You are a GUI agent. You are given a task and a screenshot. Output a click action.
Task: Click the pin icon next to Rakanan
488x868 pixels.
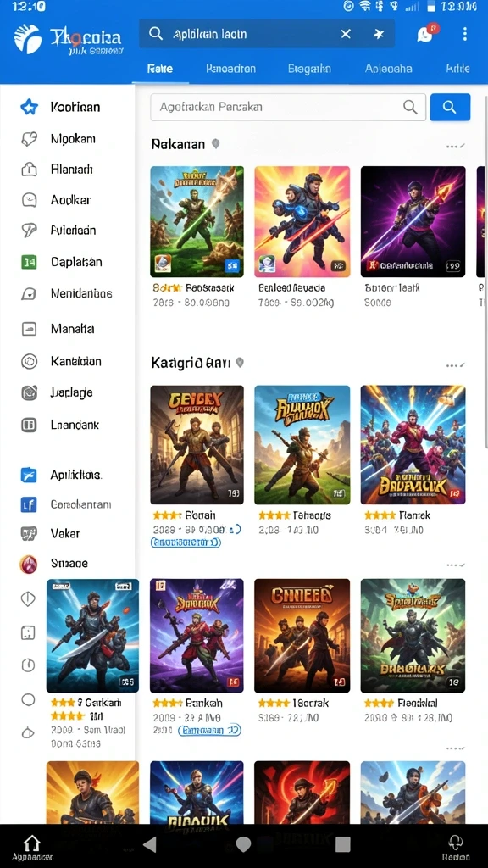216,144
